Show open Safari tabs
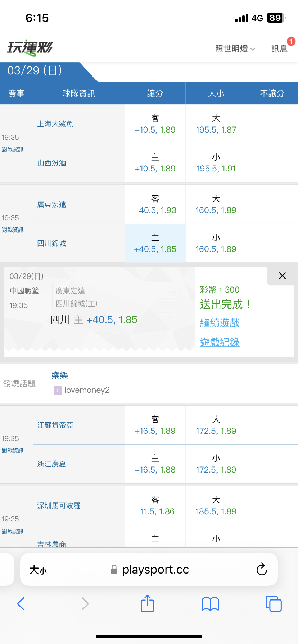 pos(273,604)
